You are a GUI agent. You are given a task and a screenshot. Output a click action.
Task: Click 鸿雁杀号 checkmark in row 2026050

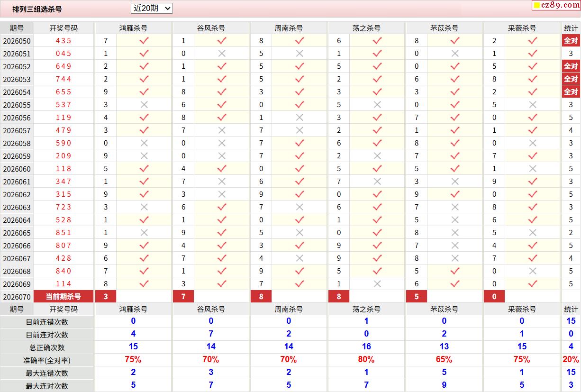coord(144,41)
